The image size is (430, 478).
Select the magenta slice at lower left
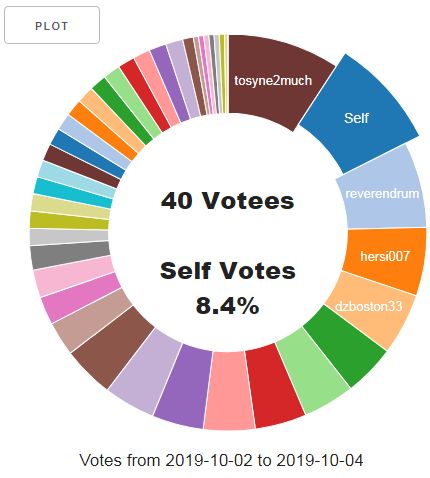click(81, 297)
